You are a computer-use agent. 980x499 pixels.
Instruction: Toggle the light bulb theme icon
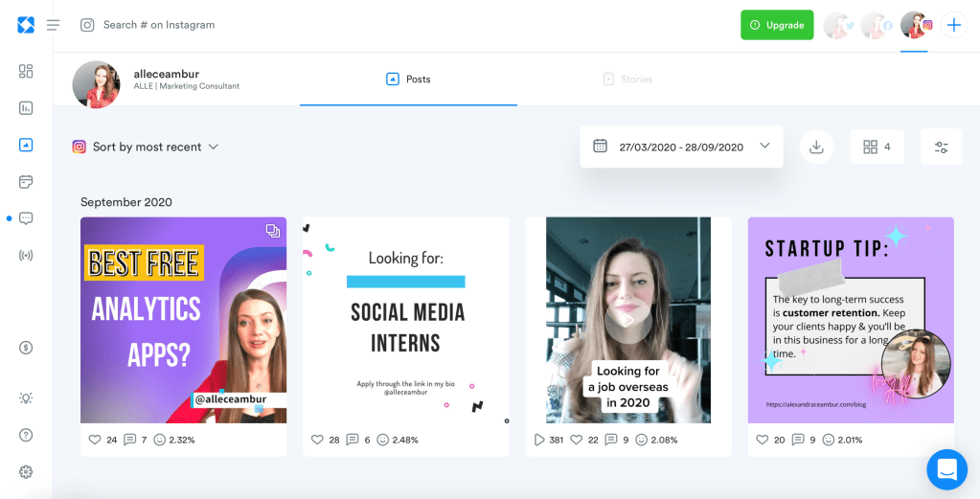pos(26,397)
